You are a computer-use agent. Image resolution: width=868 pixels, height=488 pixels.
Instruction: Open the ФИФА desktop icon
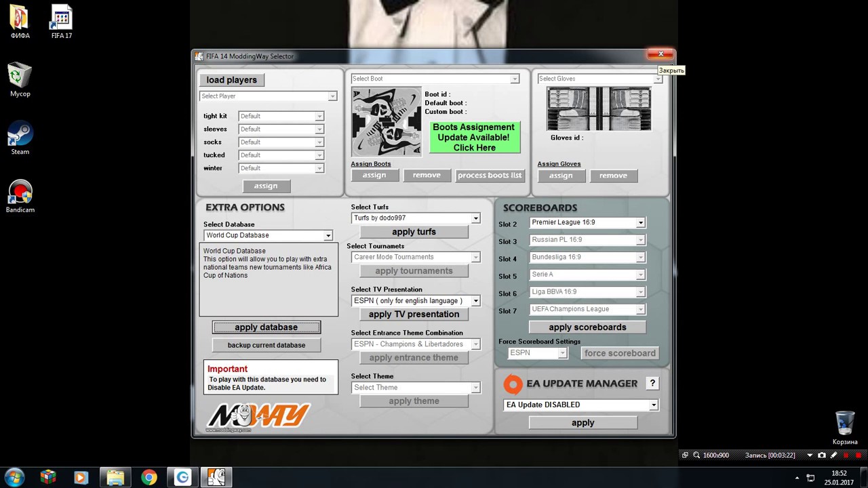pyautogui.click(x=20, y=22)
